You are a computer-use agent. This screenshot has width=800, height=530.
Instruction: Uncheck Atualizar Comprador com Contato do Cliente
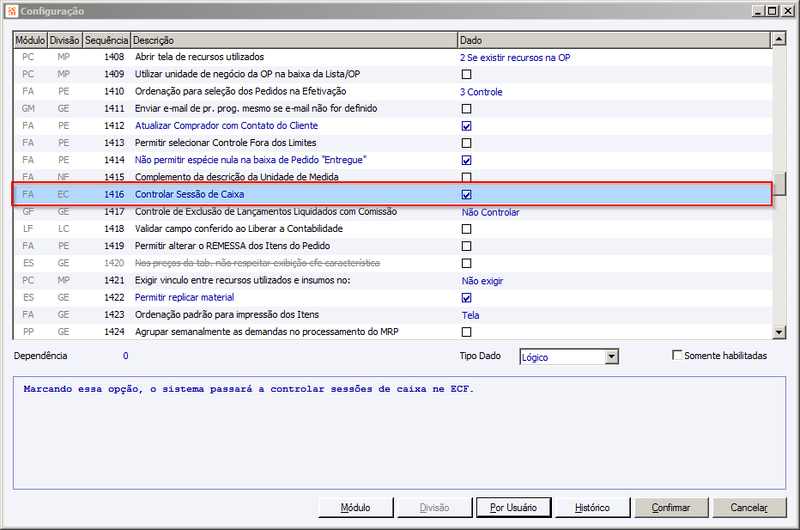pos(466,126)
